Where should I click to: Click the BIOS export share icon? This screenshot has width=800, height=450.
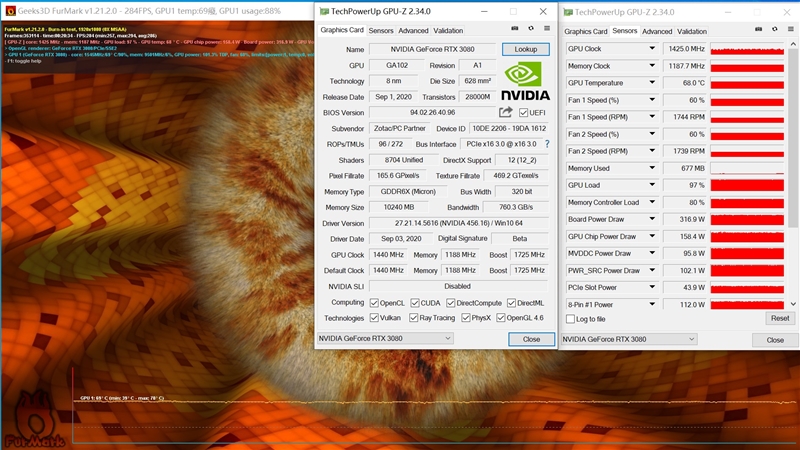click(x=505, y=112)
